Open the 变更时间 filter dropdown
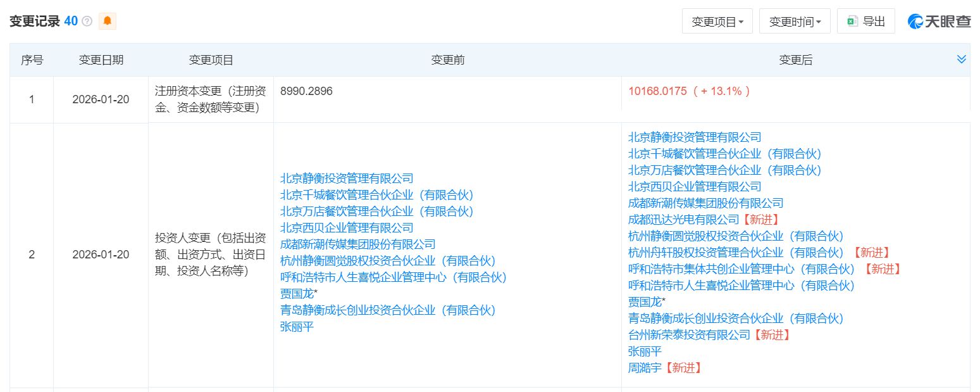980x392 pixels. [794, 20]
